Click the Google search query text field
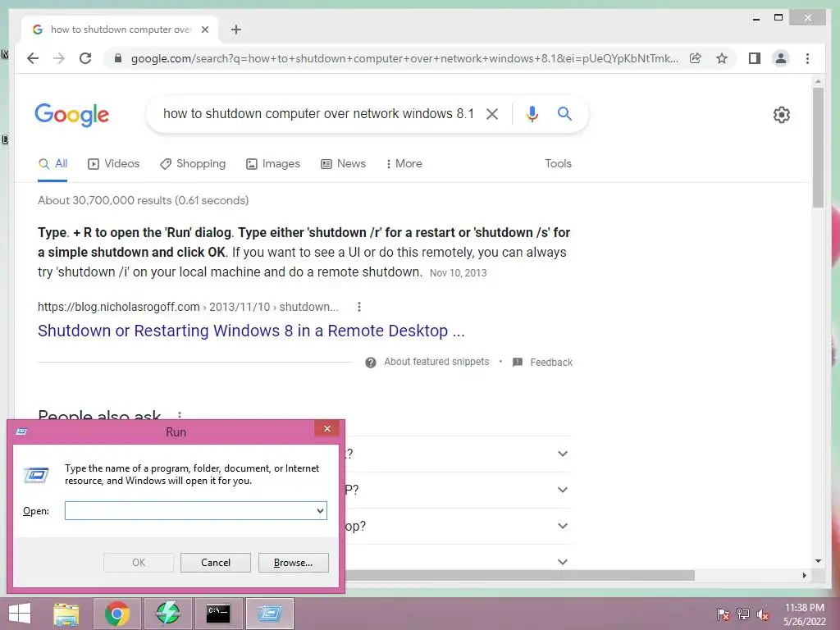The image size is (840, 630). tap(318, 113)
